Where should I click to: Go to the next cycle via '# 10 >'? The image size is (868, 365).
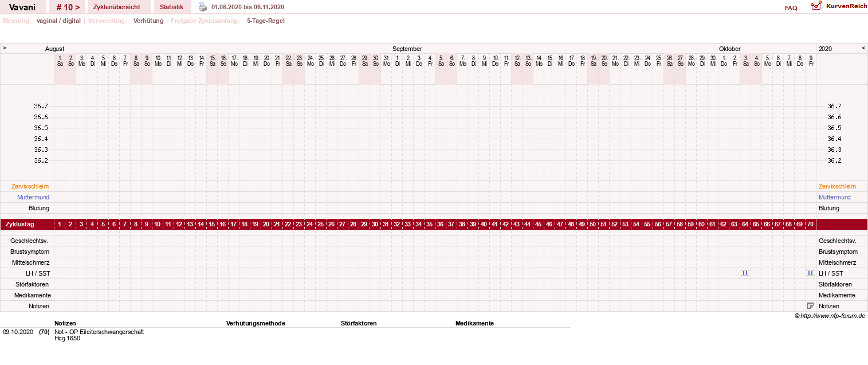[x=68, y=7]
